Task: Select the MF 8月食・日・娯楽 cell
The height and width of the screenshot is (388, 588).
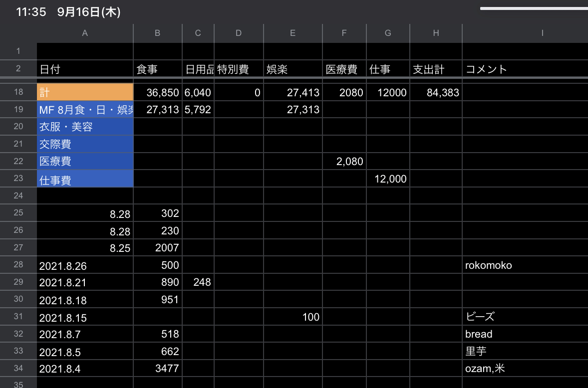Action: click(85, 109)
